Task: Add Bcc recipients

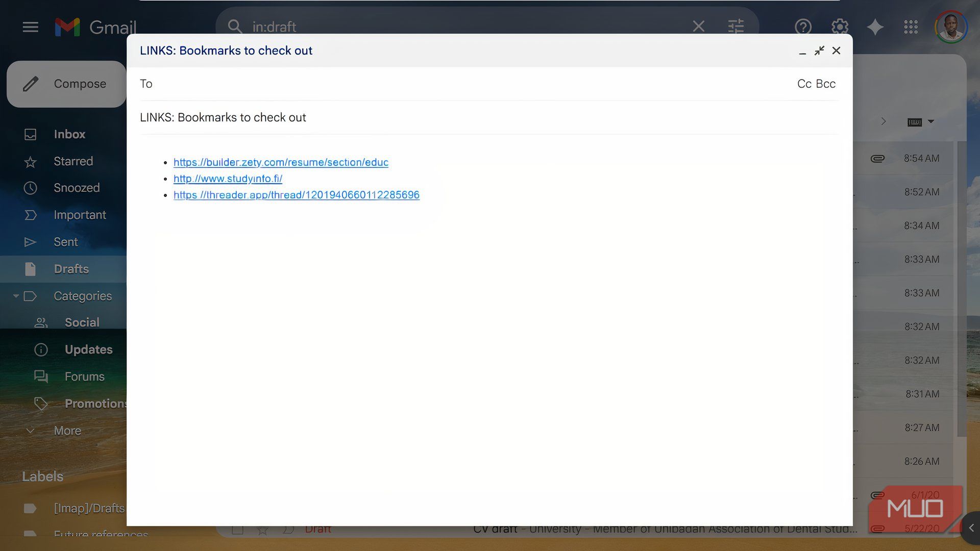Action: (x=826, y=84)
